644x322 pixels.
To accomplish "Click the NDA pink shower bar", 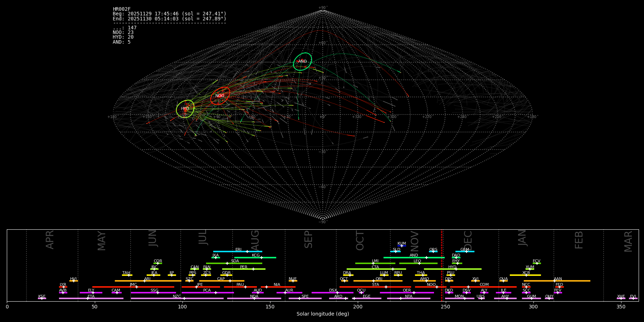I will tap(254, 298).
